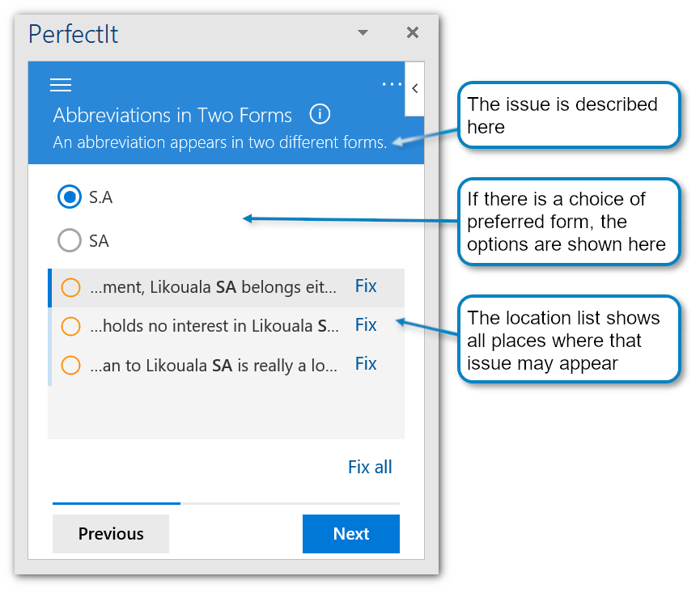Open the info icon beside Abbreviations in Two Forms
The width and height of the screenshot is (700, 593).
coord(320,114)
